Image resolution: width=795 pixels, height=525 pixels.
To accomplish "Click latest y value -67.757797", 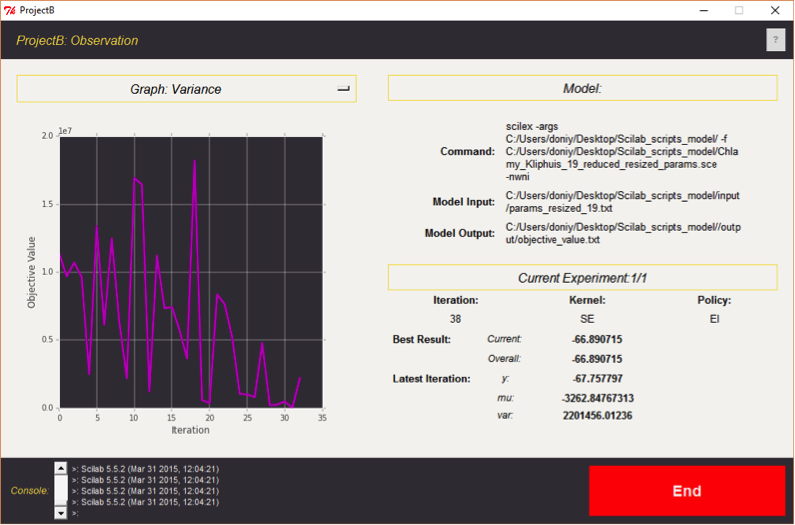I will 598,378.
